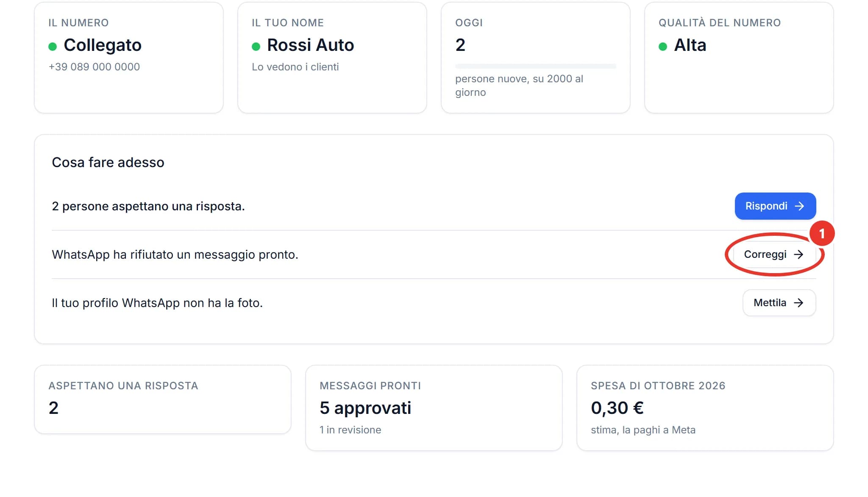Click the Rossi Auto name
Viewport: 868px width, 497px height.
(x=311, y=45)
